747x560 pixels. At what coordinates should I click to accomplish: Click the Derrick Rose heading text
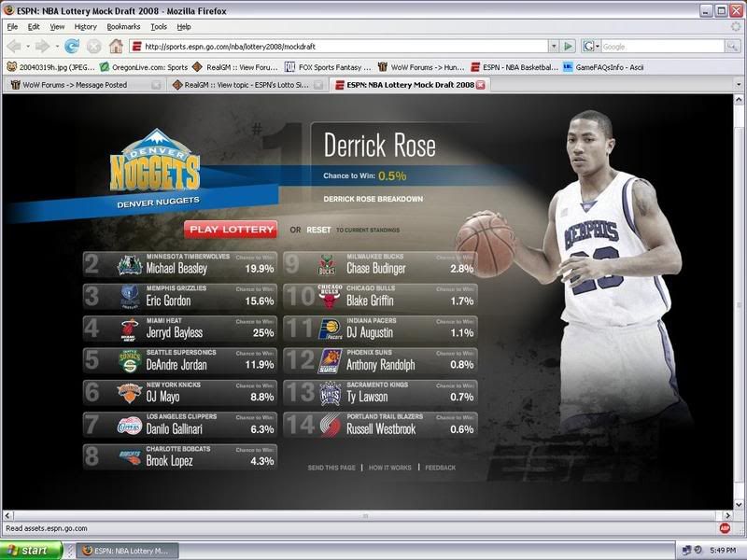(380, 145)
